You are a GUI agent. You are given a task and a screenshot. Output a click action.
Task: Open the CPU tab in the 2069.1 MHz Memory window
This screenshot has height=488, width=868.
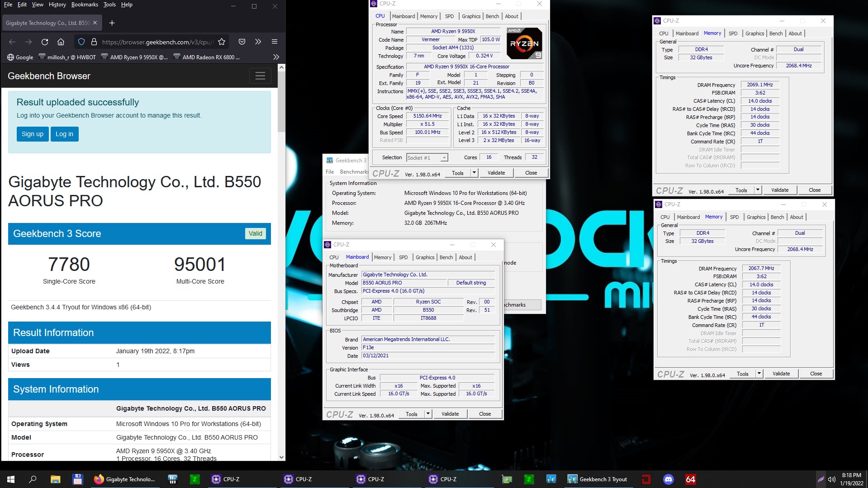[x=664, y=33]
